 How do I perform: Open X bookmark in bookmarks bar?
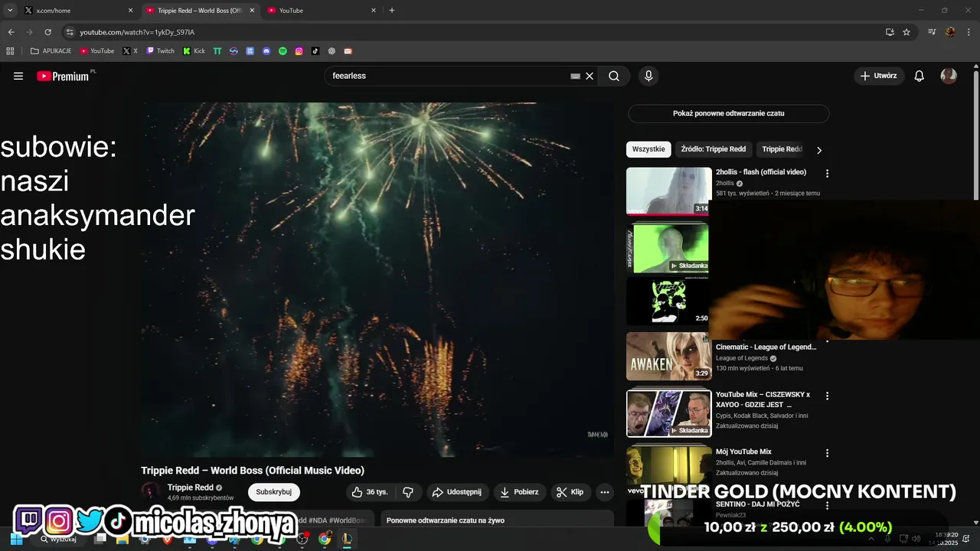coord(130,51)
